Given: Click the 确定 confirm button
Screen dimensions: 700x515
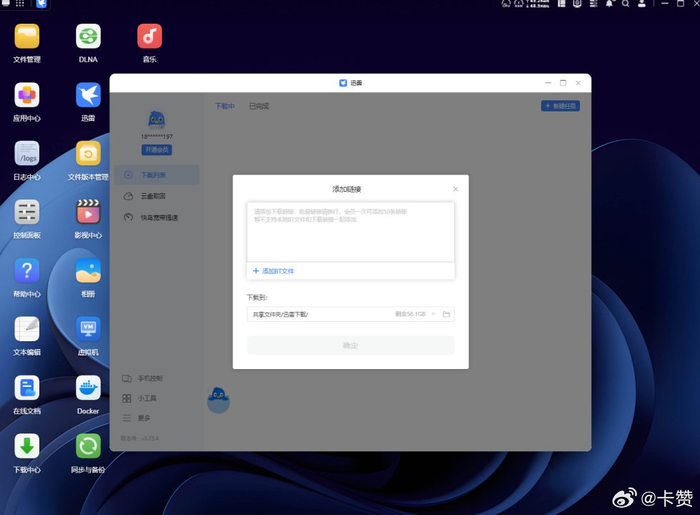Looking at the screenshot, I should [350, 345].
